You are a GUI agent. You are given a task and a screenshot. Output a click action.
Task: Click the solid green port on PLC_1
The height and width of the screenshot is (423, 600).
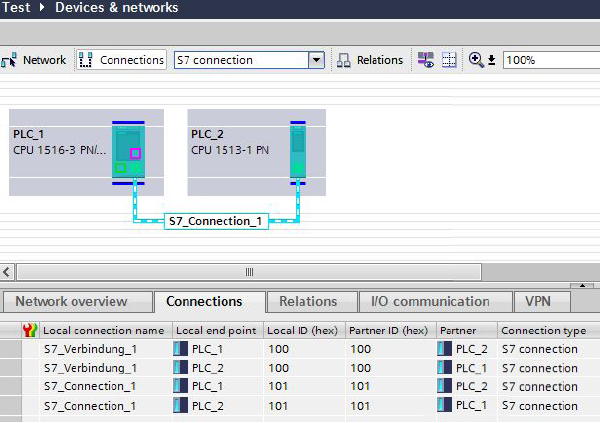click(135, 168)
